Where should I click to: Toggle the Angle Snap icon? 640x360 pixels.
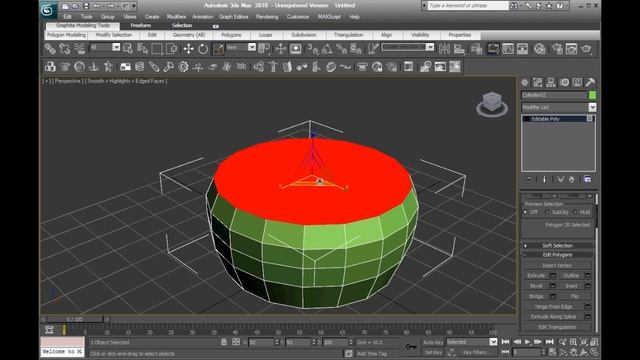[327, 49]
